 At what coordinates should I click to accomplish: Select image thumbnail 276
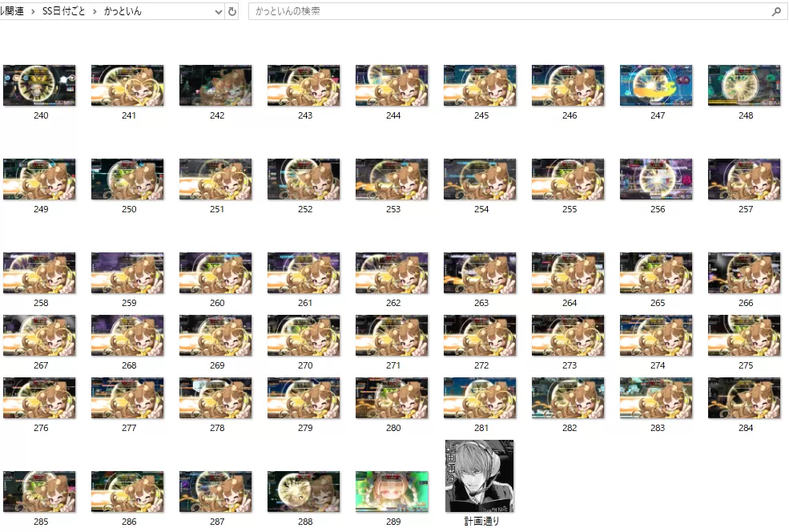(x=39, y=397)
